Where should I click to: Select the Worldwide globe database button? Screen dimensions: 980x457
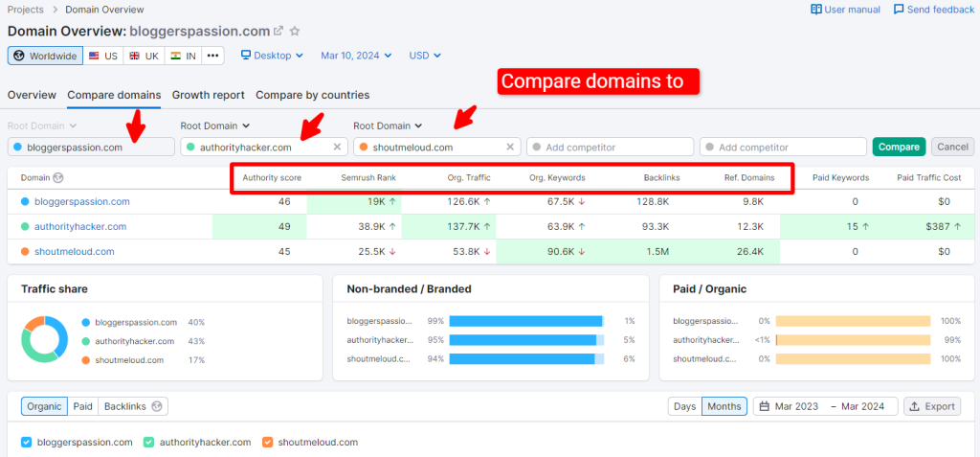tap(45, 56)
